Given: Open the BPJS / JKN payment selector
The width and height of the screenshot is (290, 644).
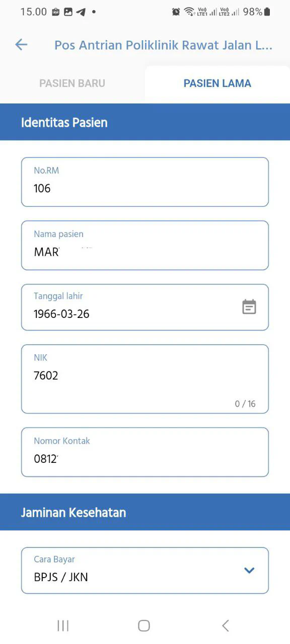Looking at the screenshot, I should click(x=145, y=571).
